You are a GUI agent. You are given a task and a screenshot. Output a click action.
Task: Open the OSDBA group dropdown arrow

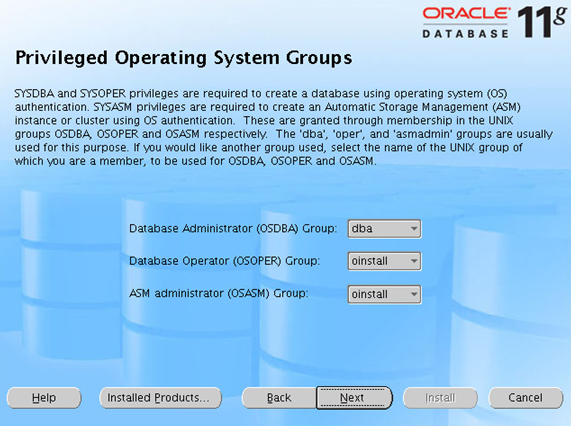click(414, 229)
